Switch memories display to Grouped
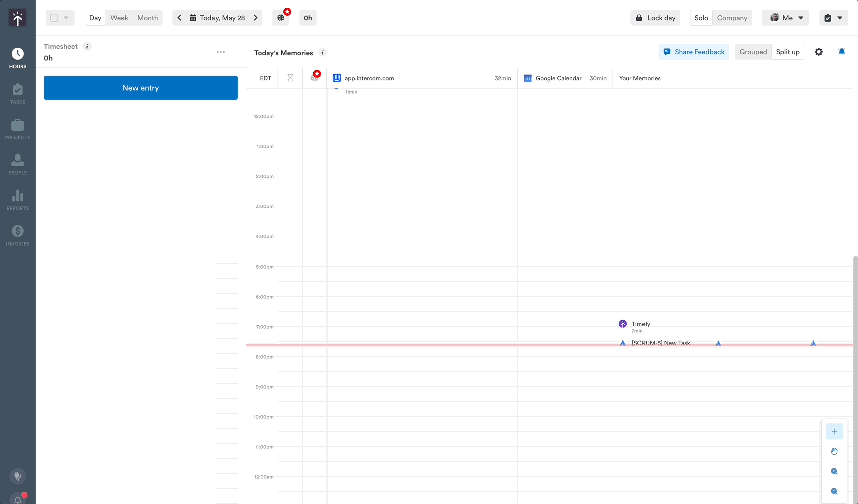The height and width of the screenshot is (504, 858). coord(753,52)
